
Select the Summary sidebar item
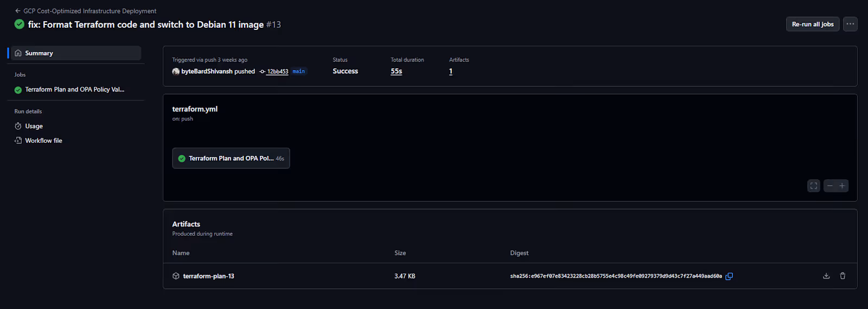pos(75,53)
